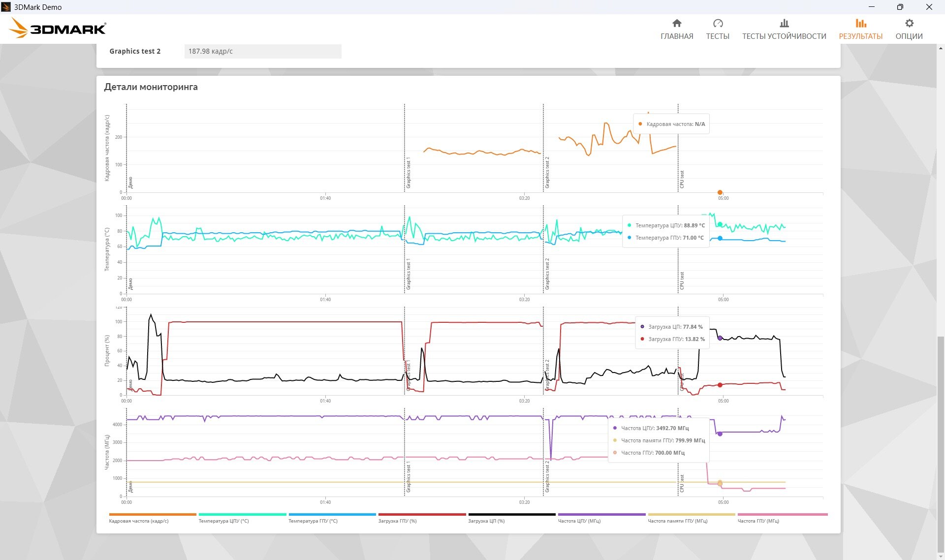Click the orange frame rate data point marker

720,192
